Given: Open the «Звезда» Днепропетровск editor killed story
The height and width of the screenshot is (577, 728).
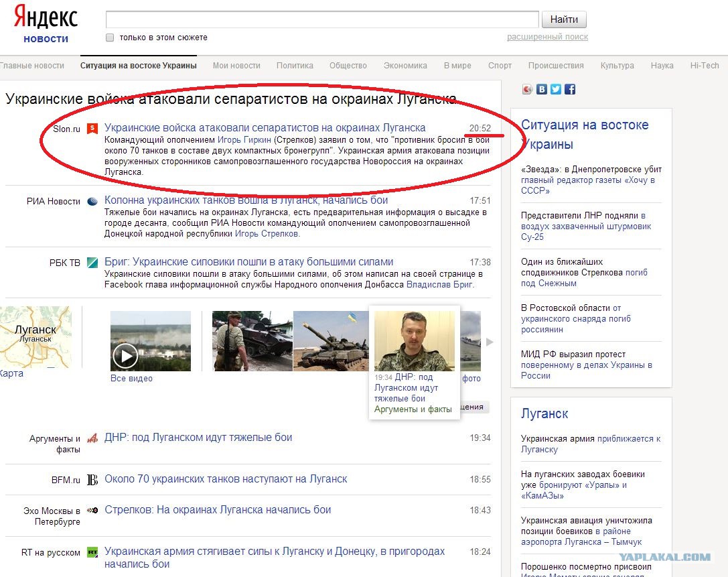Looking at the screenshot, I should tap(591, 180).
